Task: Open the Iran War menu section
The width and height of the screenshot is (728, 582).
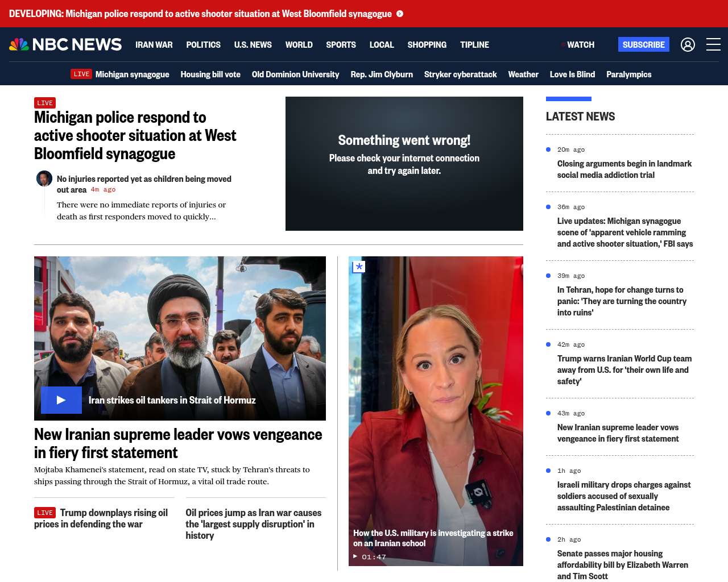Action: click(154, 44)
